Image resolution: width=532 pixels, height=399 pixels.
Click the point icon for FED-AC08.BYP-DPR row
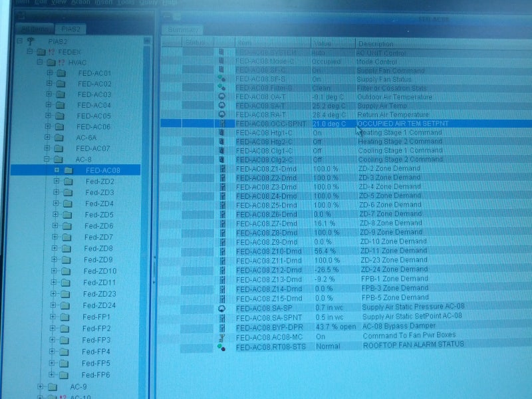click(222, 328)
